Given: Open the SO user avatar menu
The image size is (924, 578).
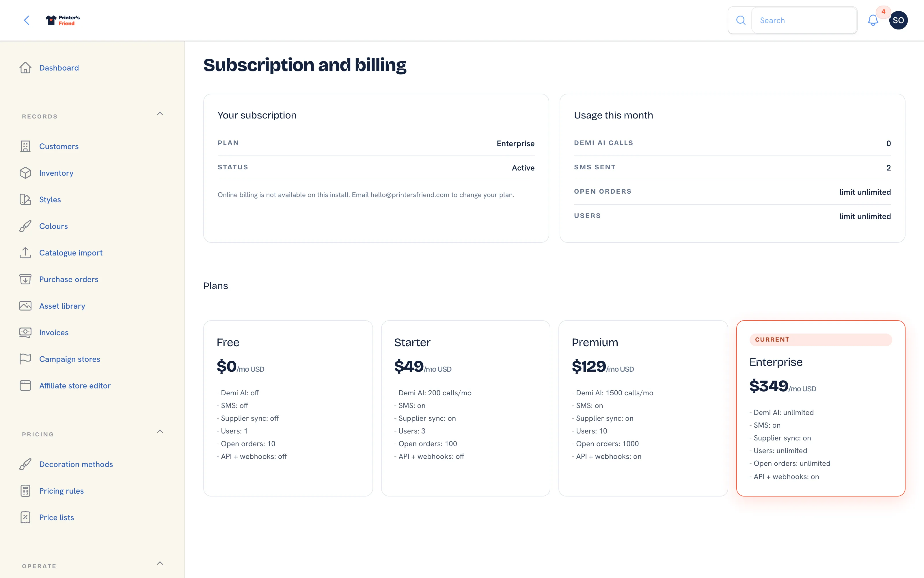Looking at the screenshot, I should (x=898, y=20).
